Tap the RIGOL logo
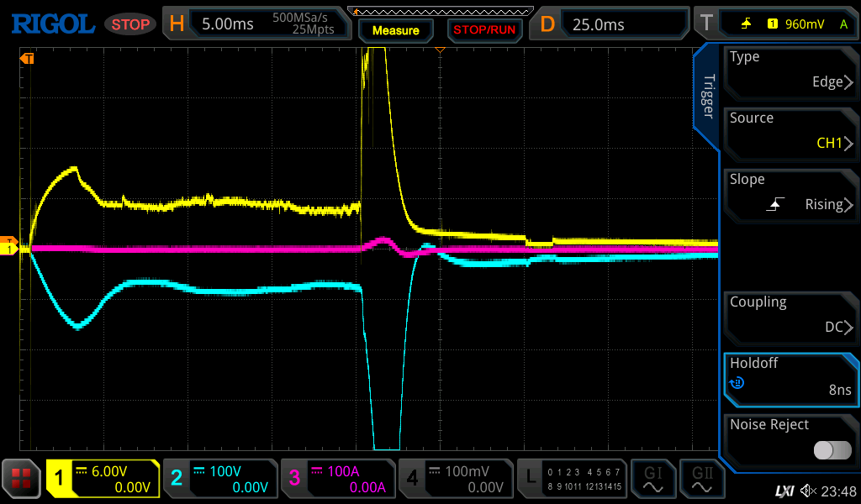861x504 pixels. [53, 24]
